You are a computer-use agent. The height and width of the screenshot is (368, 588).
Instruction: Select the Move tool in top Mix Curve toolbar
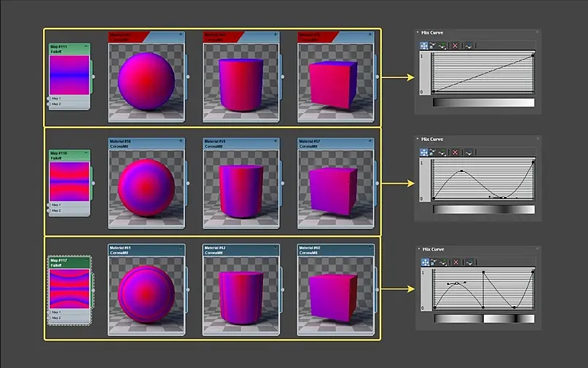(424, 46)
